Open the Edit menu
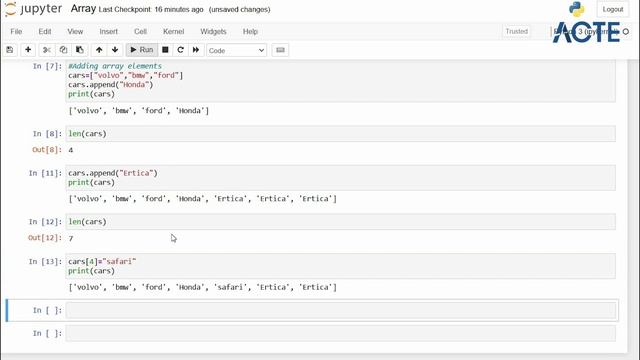Image resolution: width=640 pixels, height=360 pixels. [45, 31]
